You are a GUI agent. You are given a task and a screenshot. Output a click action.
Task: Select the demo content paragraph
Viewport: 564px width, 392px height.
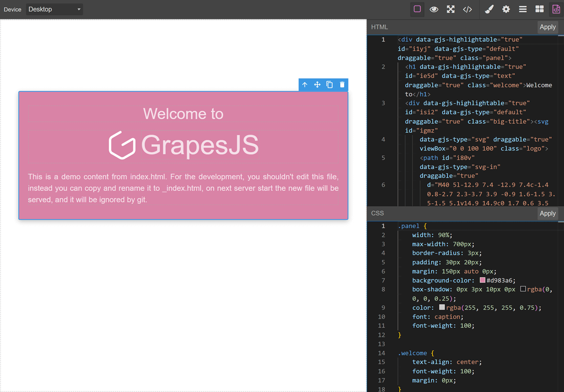coord(183,188)
